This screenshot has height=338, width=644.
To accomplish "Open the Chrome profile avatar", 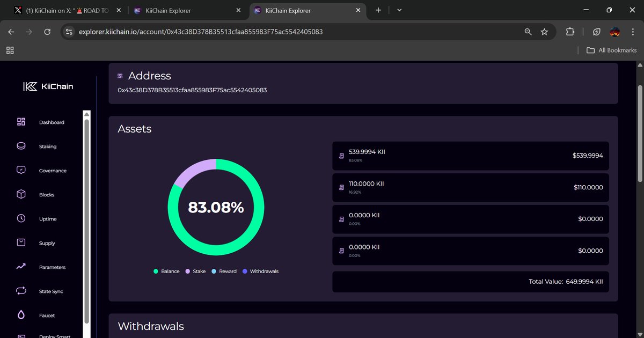I will click(x=615, y=32).
